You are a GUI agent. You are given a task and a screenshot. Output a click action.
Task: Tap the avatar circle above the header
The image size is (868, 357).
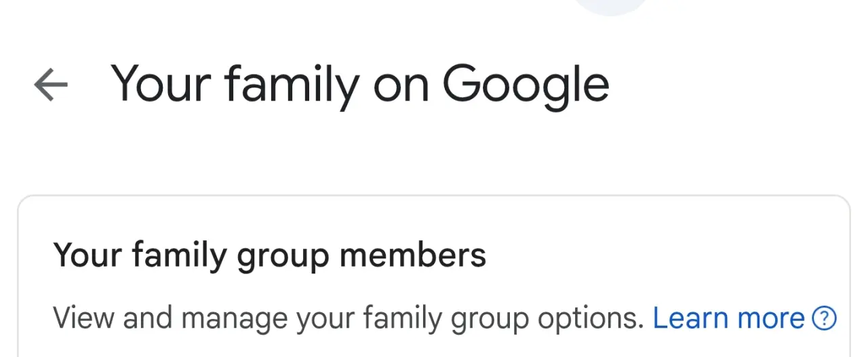point(610,7)
